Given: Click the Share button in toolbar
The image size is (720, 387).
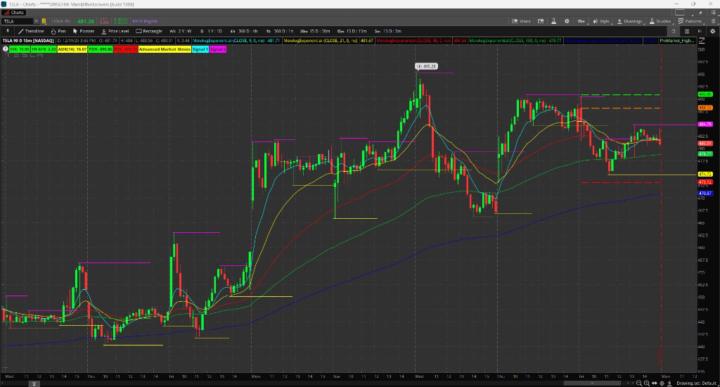Looking at the screenshot, I should 522,21.
